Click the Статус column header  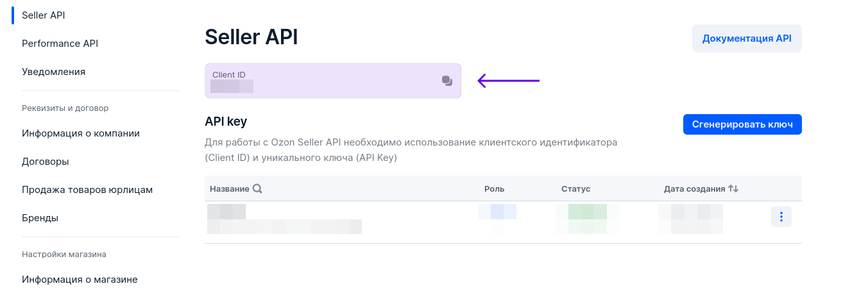pyautogui.click(x=575, y=189)
